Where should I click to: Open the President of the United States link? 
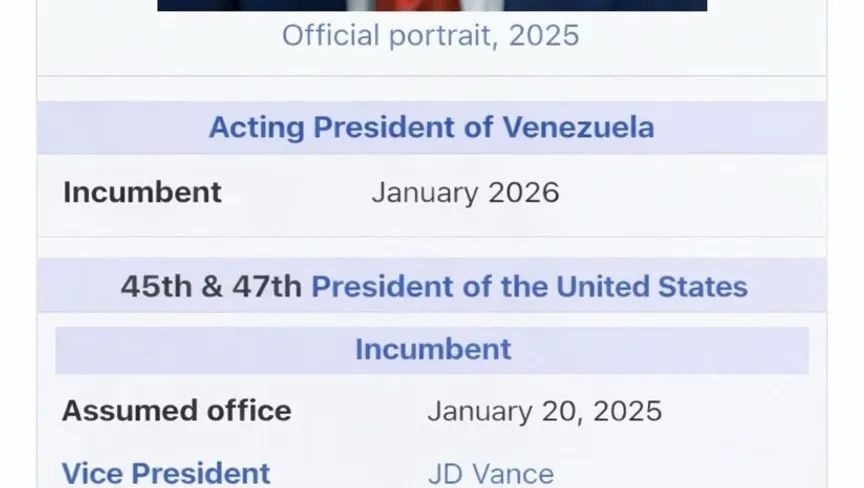point(529,287)
